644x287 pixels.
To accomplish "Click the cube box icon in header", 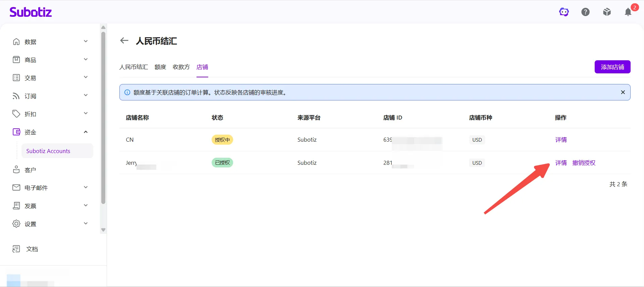I will tap(607, 12).
